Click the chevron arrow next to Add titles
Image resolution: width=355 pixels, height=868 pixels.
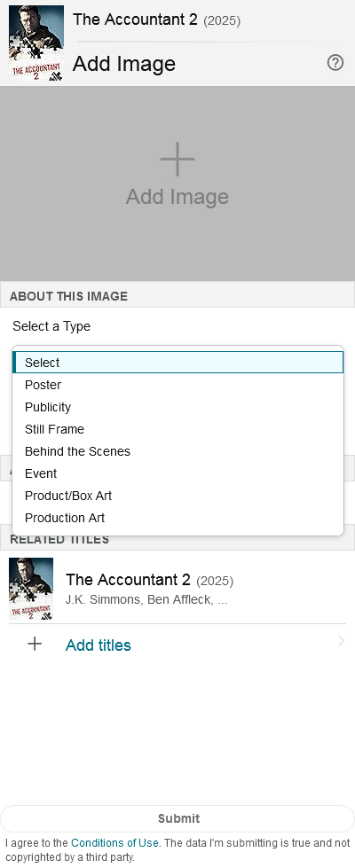(x=341, y=641)
